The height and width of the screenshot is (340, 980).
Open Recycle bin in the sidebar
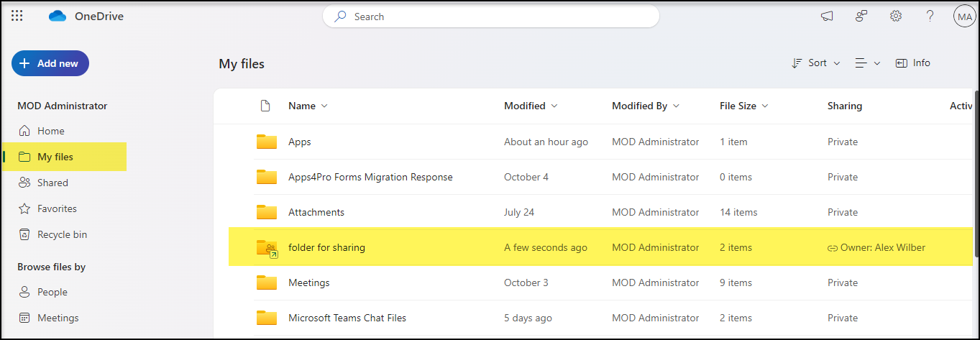(x=62, y=234)
